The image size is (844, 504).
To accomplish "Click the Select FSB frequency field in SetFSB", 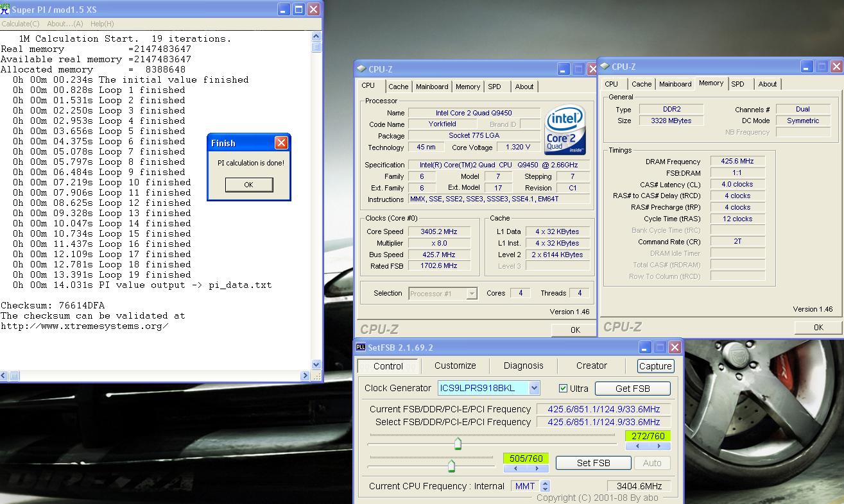I will (x=604, y=422).
